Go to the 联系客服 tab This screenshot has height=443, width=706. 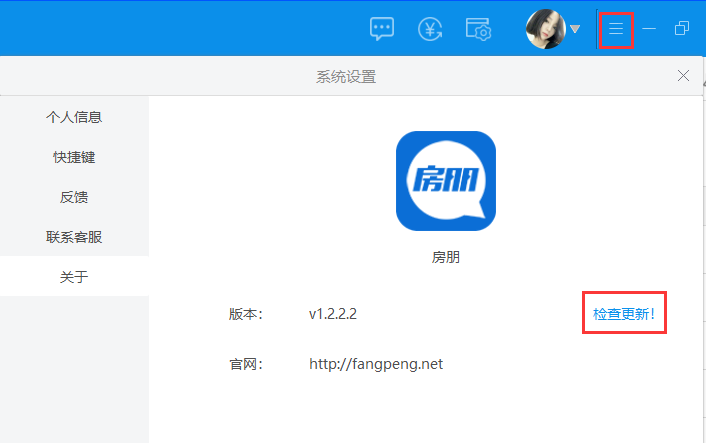tap(74, 237)
